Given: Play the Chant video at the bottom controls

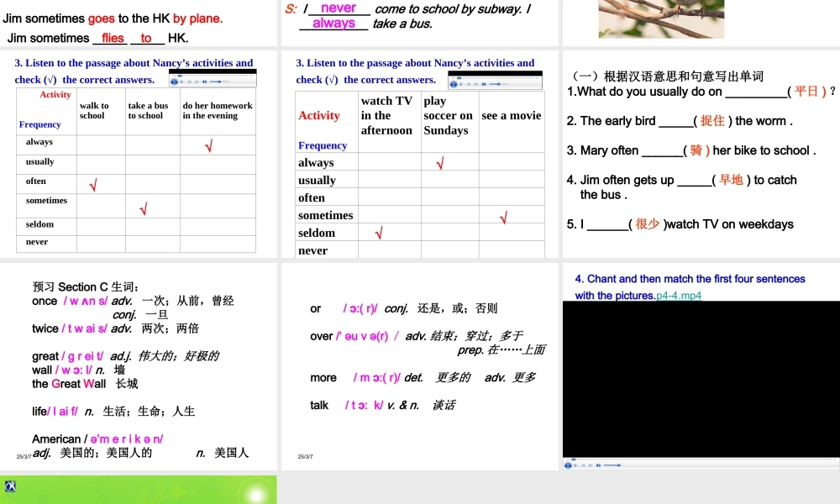Looking at the screenshot, I should pos(568,465).
